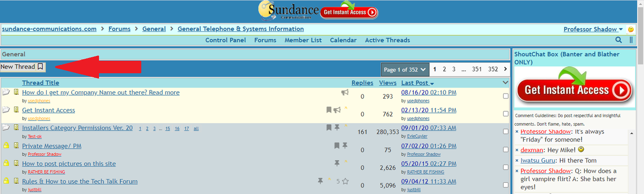Click the pin icon on How to post pictures thread

[x=337, y=163]
